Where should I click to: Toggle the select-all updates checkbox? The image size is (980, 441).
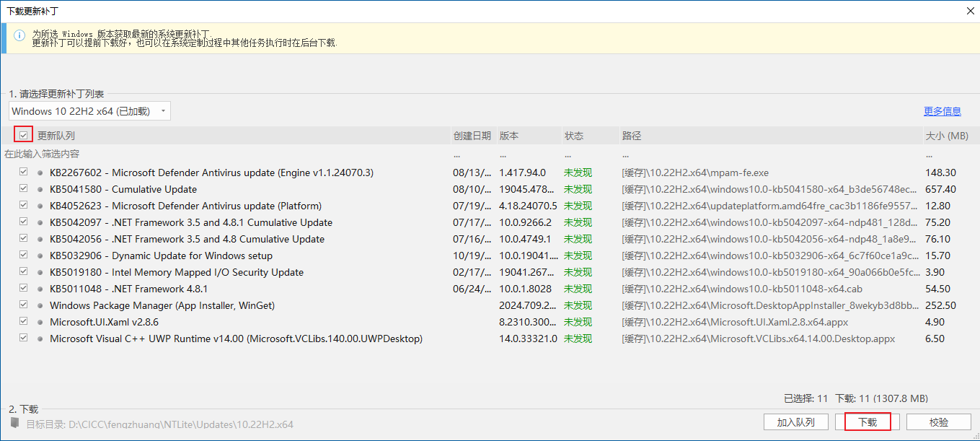click(x=24, y=135)
